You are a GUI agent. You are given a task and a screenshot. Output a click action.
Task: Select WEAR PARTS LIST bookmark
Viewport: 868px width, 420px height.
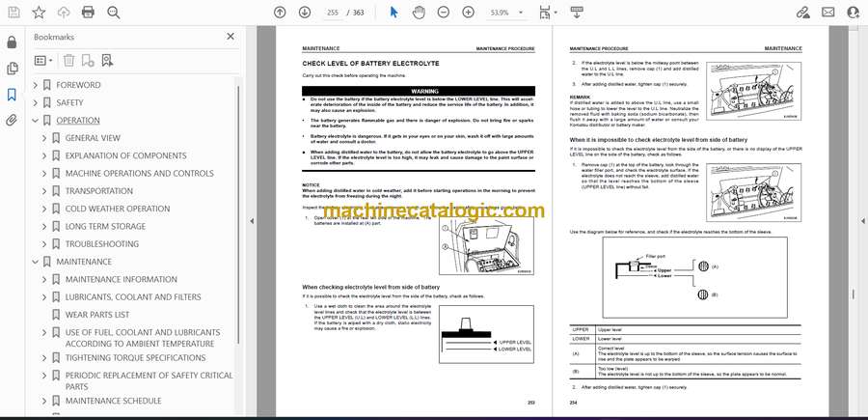97,315
